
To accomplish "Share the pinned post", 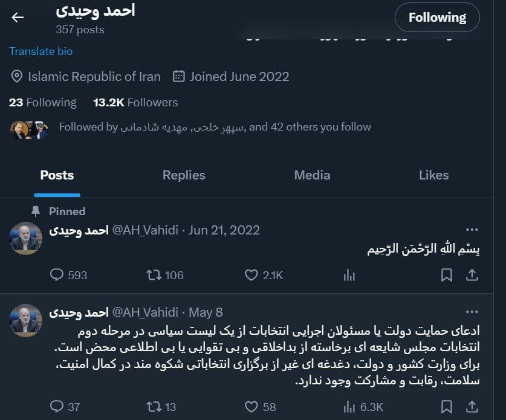I will [x=472, y=275].
